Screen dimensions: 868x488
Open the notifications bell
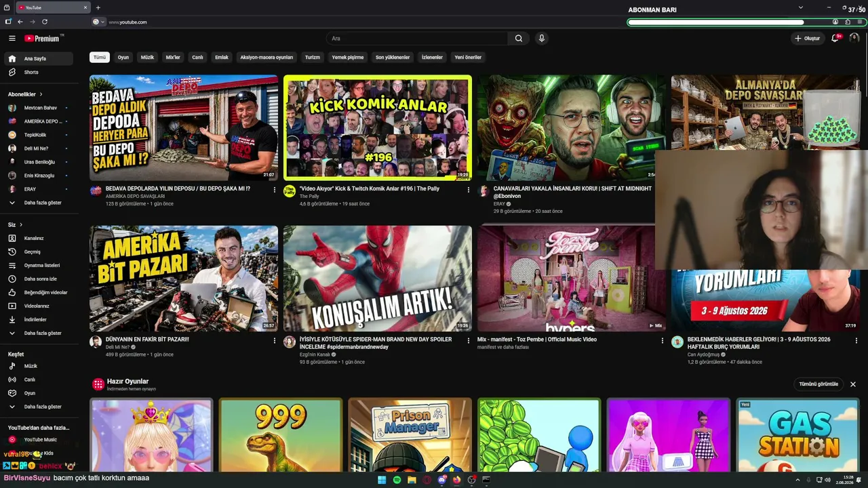tap(835, 39)
